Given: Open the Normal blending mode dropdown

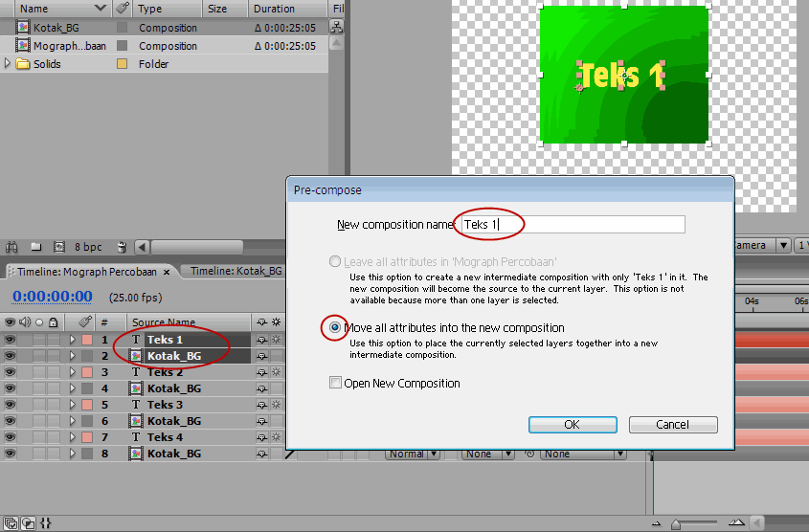Looking at the screenshot, I should [x=413, y=454].
